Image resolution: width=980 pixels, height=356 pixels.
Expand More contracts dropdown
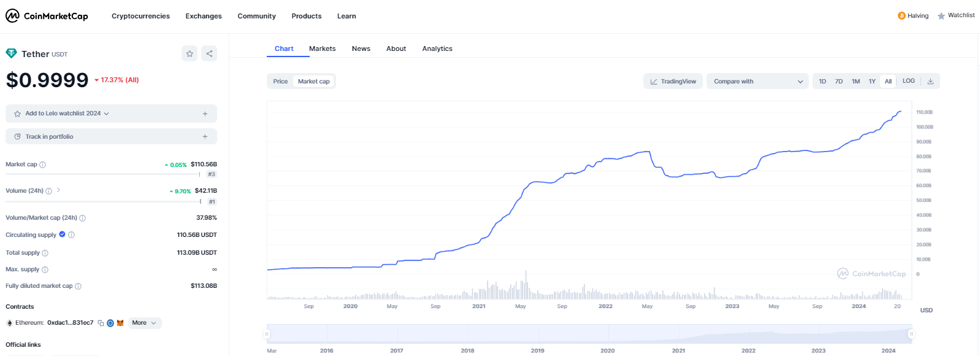point(145,323)
